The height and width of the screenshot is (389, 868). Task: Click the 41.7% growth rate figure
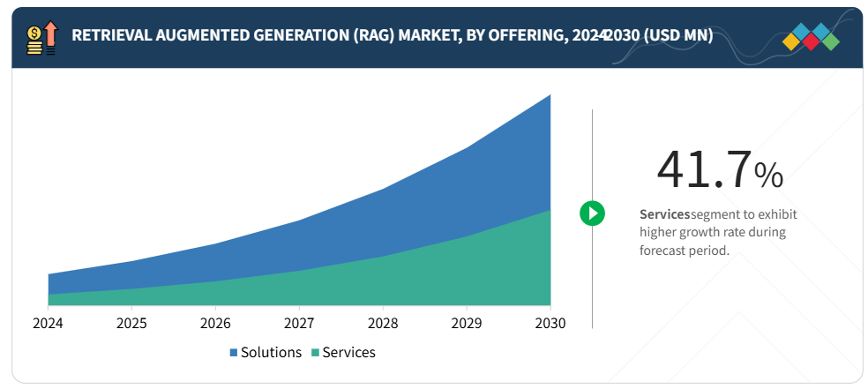coord(719,170)
